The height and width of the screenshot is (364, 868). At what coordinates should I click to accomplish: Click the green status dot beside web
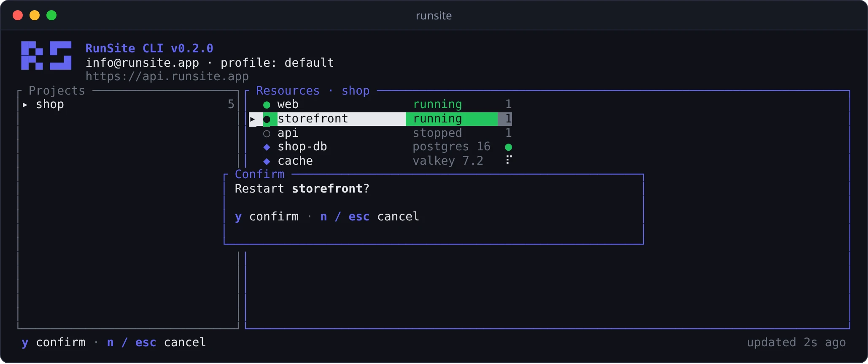tap(267, 105)
